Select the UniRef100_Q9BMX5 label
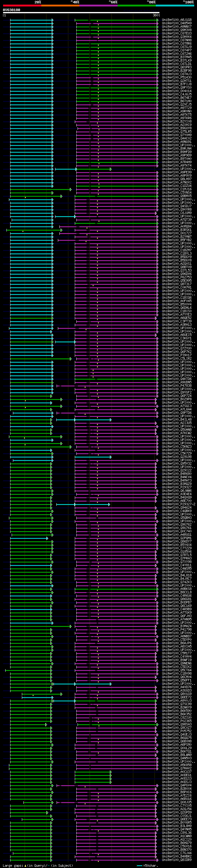 (177, 196)
